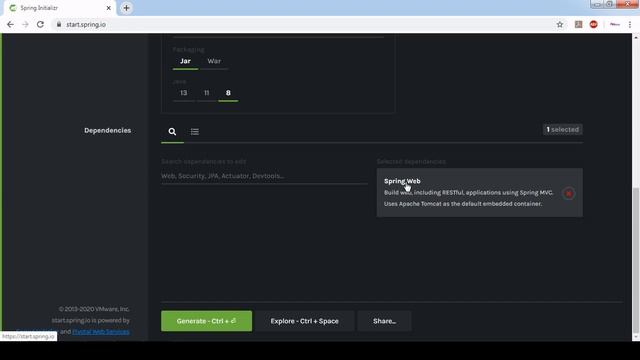
Task: Click scrollbar down arrow
Action: (x=636, y=337)
